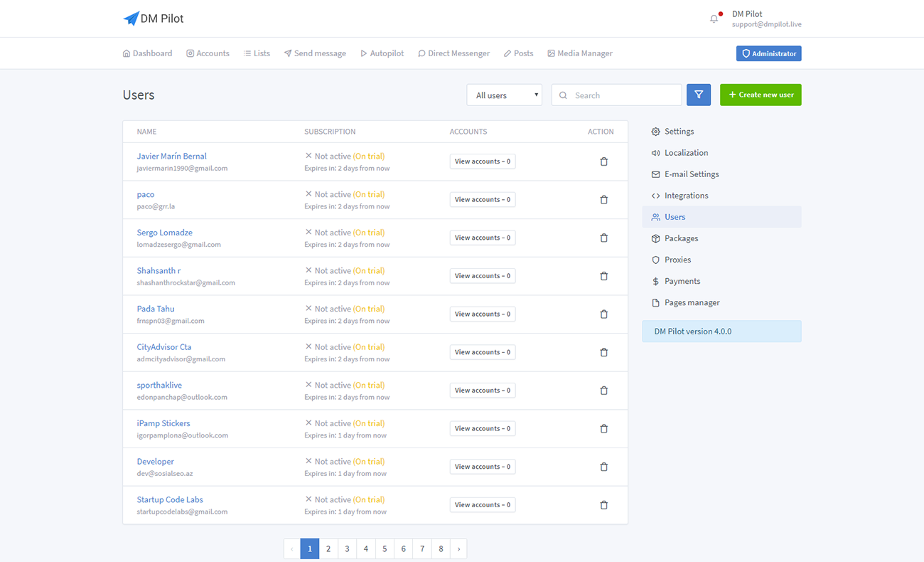Delete user Javier Marín Bernal via trash icon
Viewport: 924px width, 562px height.
click(x=604, y=161)
